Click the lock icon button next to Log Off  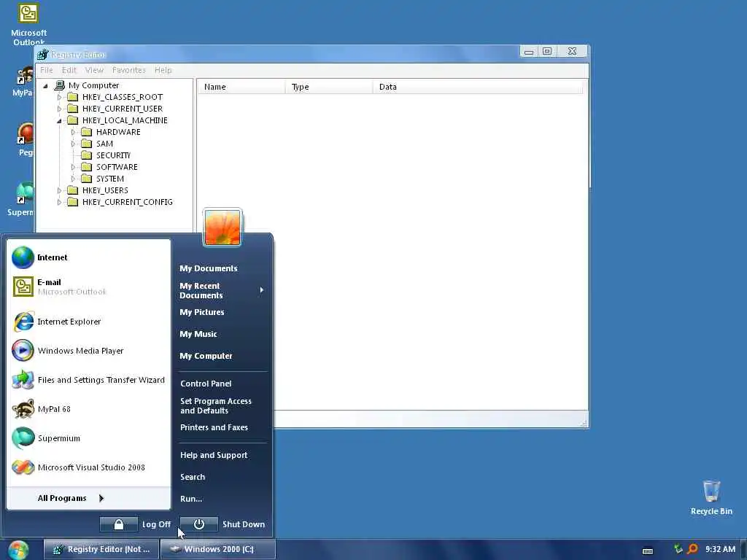pos(119,524)
